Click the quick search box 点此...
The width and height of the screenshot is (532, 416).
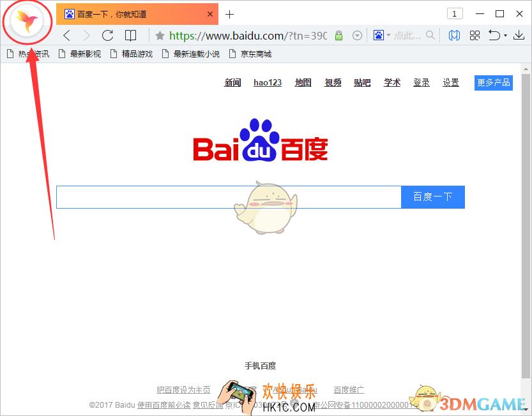coord(407,35)
